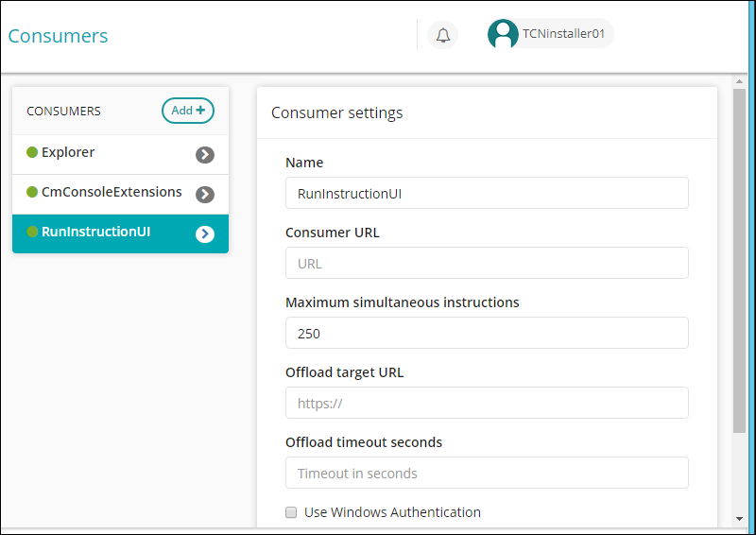Click into the Consumer URL field
The width and height of the screenshot is (756, 535).
[x=487, y=263]
